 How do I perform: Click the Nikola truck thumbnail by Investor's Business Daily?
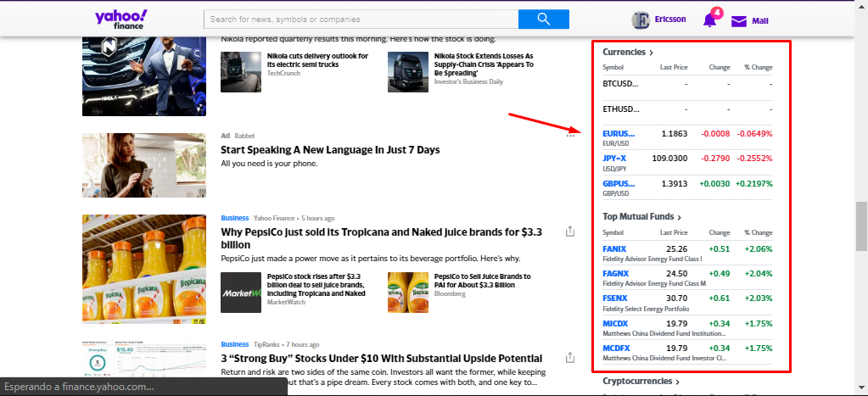click(x=408, y=72)
